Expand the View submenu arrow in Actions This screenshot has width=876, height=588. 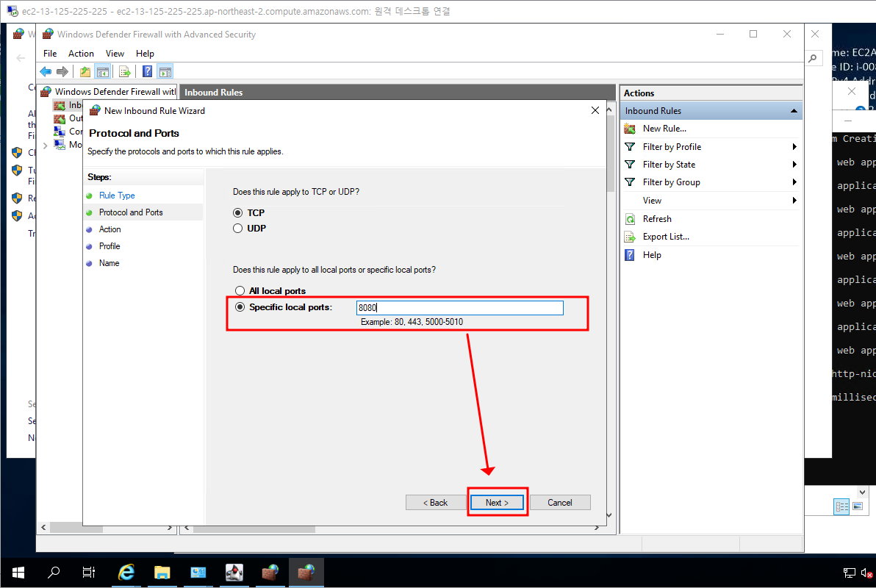point(794,200)
